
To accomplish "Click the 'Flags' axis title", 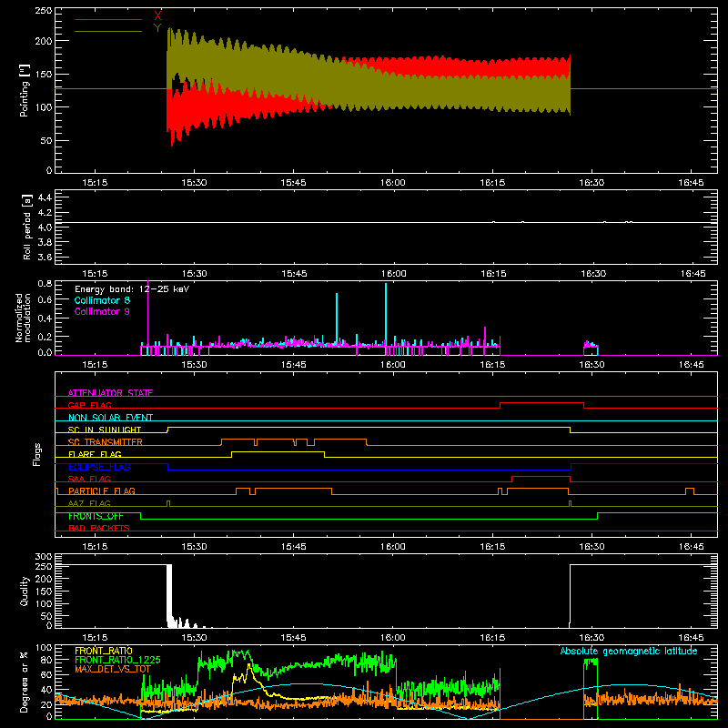I will [x=37, y=454].
